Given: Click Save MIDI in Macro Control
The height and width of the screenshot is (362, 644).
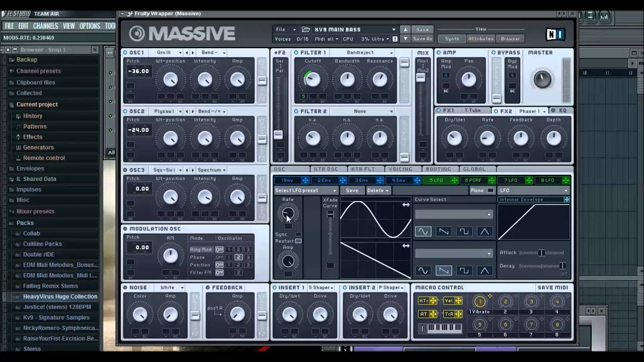Looking at the screenshot, I should [x=552, y=288].
